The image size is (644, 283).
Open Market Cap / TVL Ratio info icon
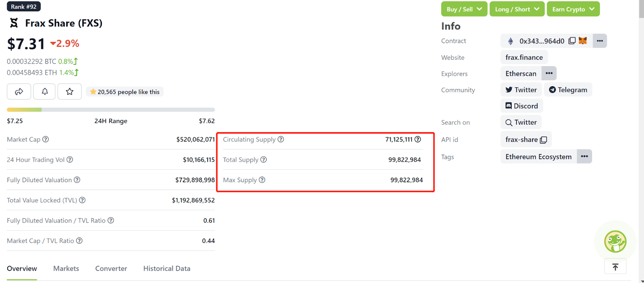coord(79,240)
